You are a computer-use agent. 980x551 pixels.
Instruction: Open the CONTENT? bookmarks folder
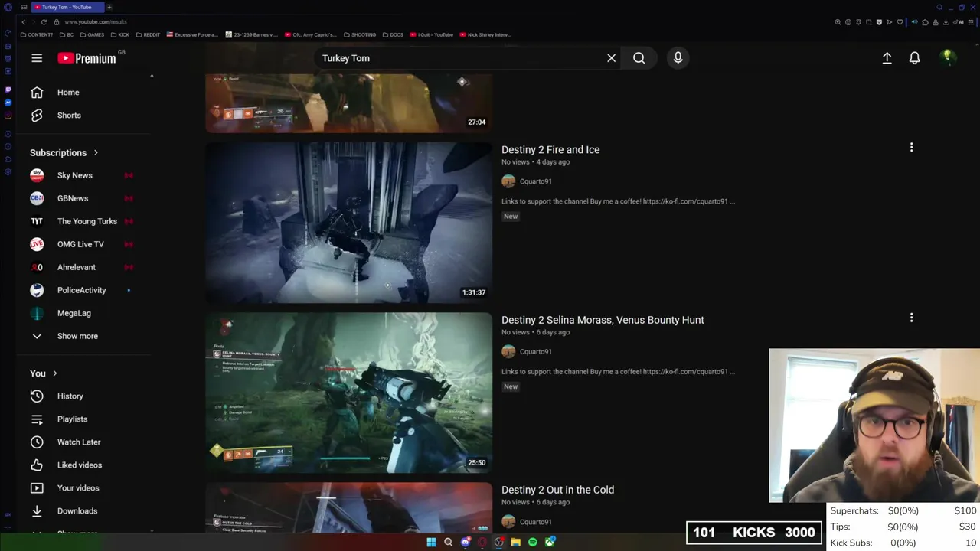click(x=37, y=34)
